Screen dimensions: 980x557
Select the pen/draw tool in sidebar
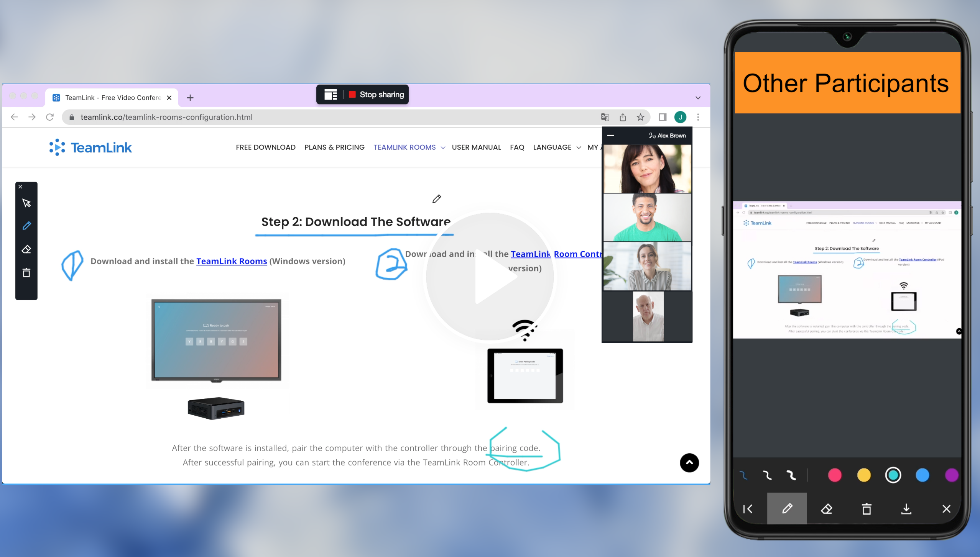26,225
